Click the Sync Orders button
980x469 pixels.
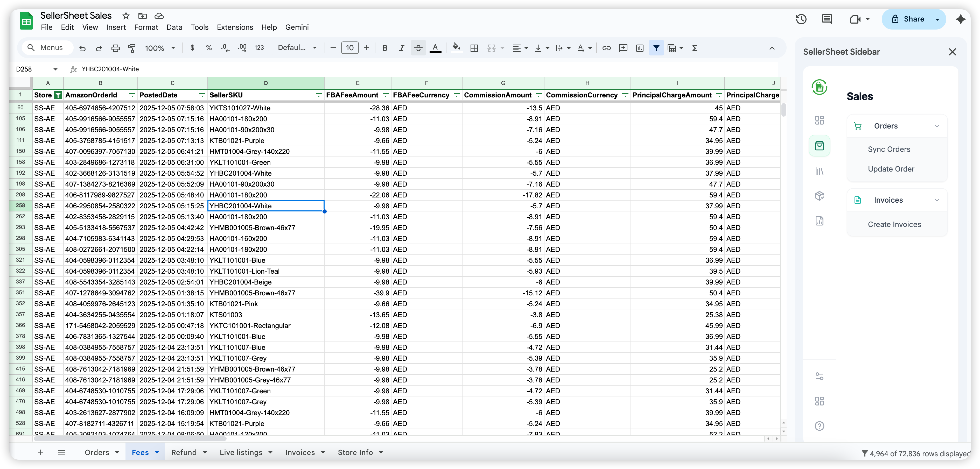click(889, 149)
